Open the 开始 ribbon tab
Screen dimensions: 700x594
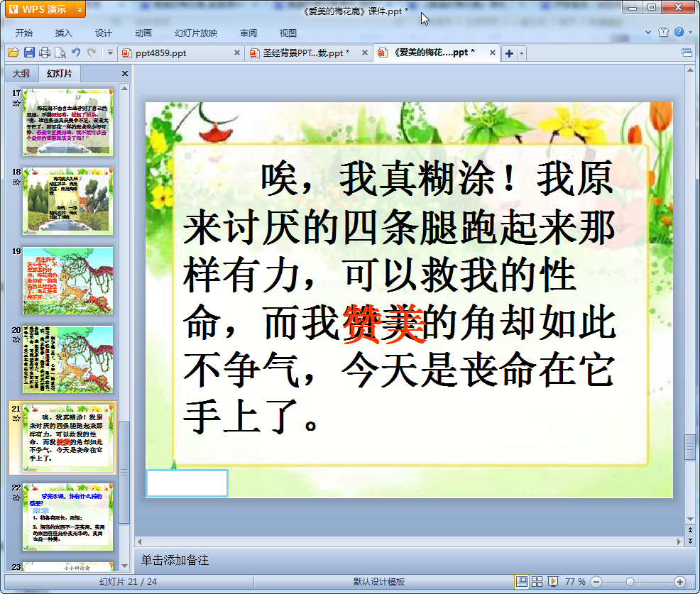(23, 33)
